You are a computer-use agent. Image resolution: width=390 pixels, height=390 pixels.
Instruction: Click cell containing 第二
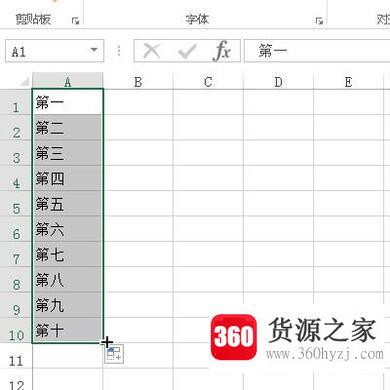click(68, 127)
